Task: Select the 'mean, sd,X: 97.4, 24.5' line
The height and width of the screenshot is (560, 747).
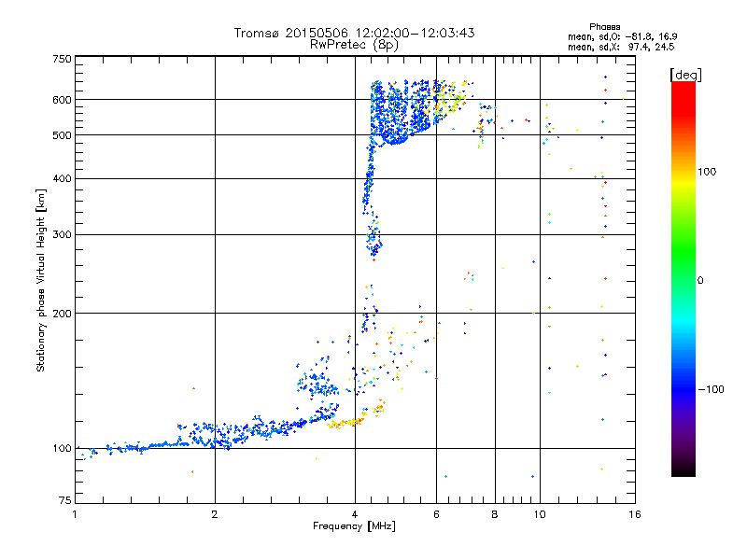Action: coord(621,47)
